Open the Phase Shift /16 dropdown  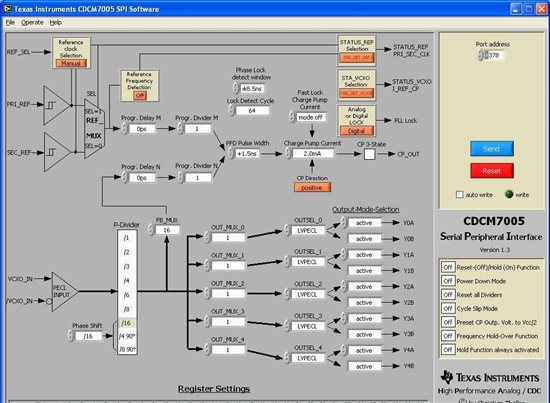[88, 336]
